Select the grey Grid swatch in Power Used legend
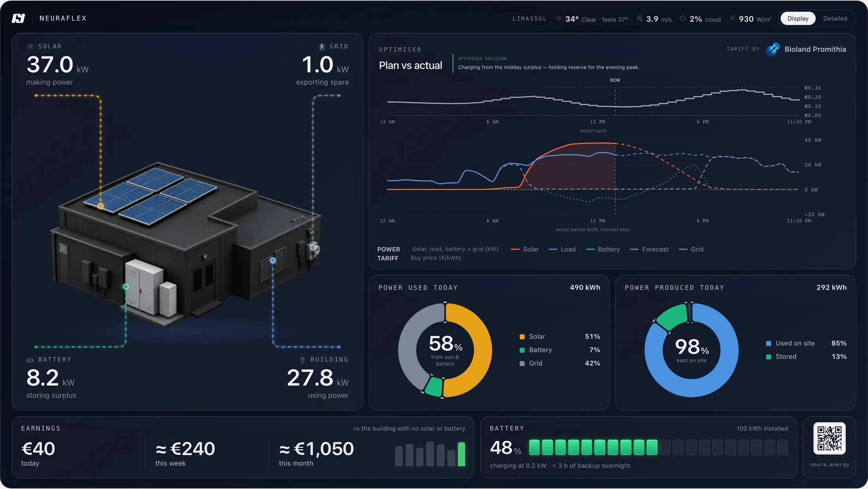 pos(522,363)
